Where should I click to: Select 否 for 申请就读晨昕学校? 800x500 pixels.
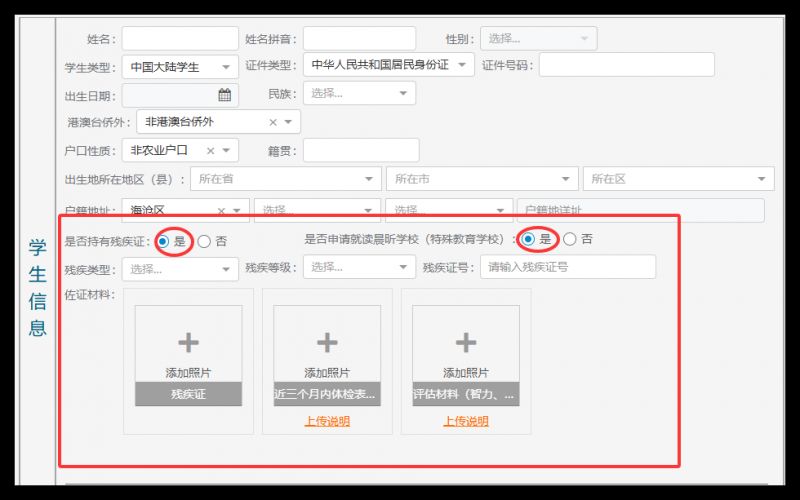tap(569, 239)
